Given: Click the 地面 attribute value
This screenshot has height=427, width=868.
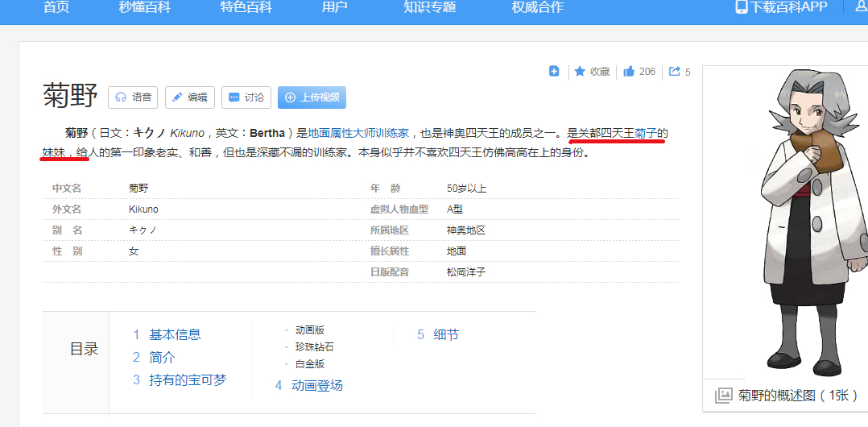Looking at the screenshot, I should point(457,251).
